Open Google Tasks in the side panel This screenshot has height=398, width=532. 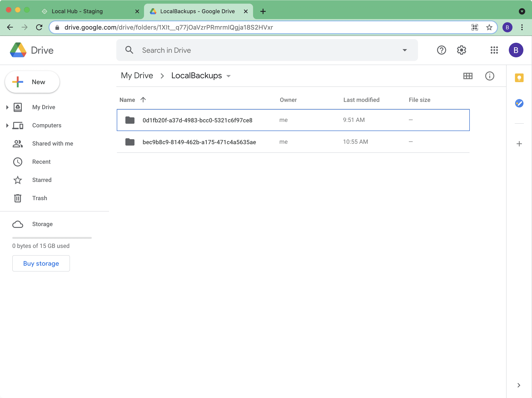pos(519,103)
